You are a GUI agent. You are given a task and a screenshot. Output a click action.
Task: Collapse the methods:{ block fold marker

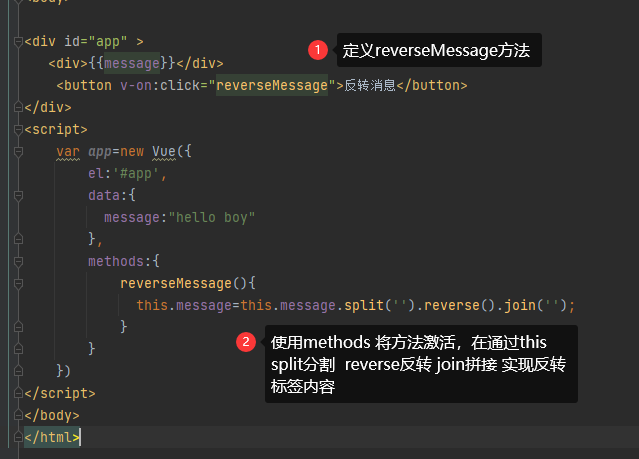coord(18,261)
